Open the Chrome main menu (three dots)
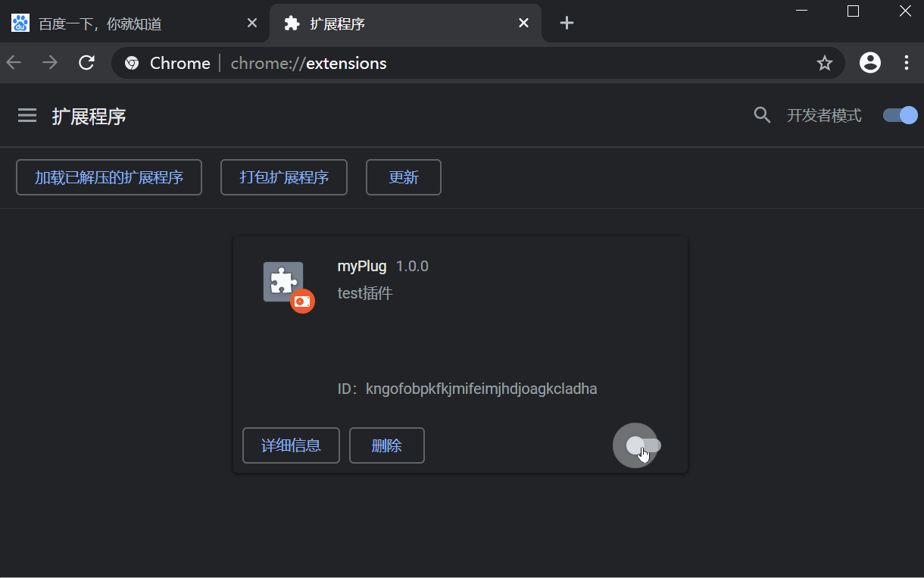Viewport: 924px width, 578px height. click(x=907, y=63)
